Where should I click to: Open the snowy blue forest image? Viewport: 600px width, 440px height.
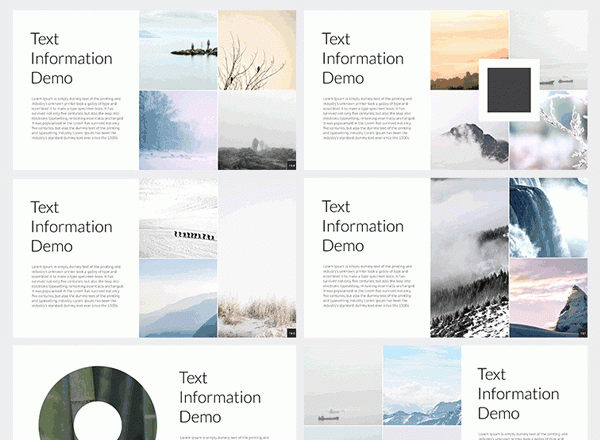(178, 130)
